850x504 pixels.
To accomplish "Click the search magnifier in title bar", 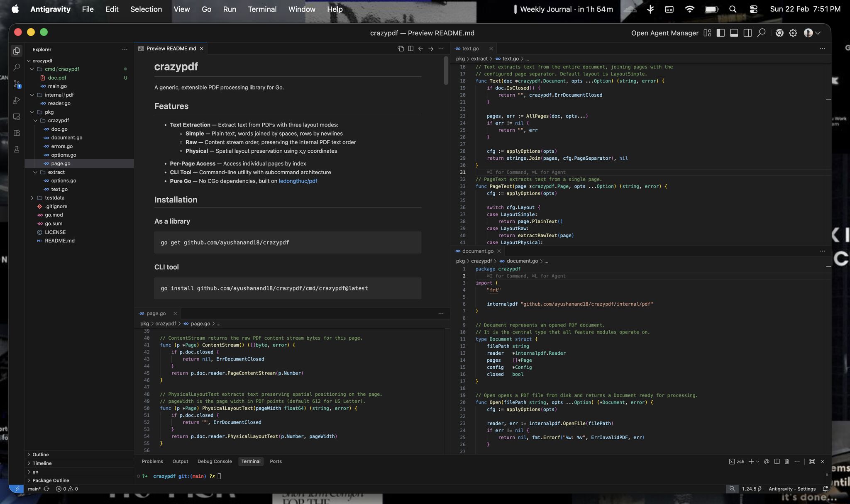I will 761,33.
